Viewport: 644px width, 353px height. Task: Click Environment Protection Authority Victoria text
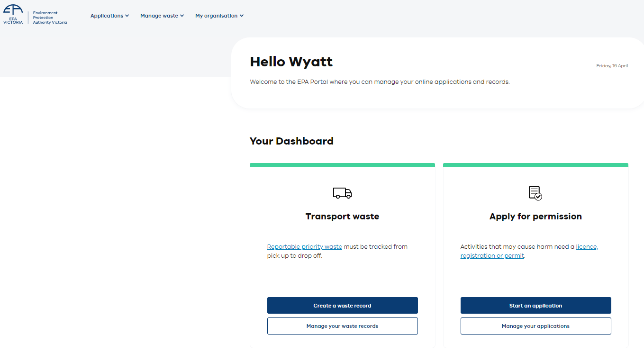(50, 18)
